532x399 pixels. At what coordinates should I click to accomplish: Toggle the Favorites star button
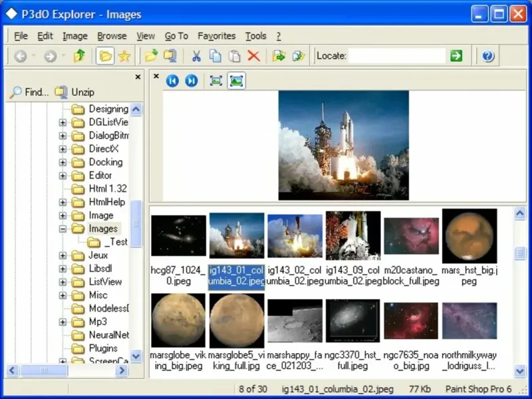[124, 57]
